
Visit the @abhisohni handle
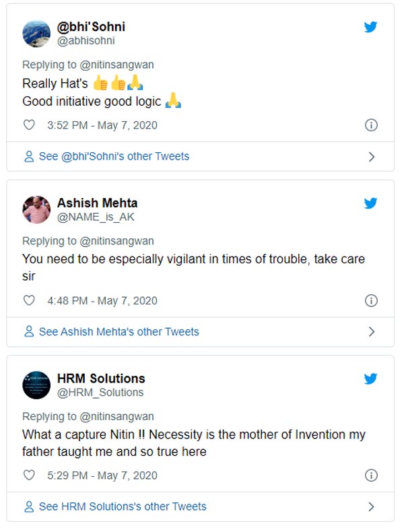click(86, 40)
